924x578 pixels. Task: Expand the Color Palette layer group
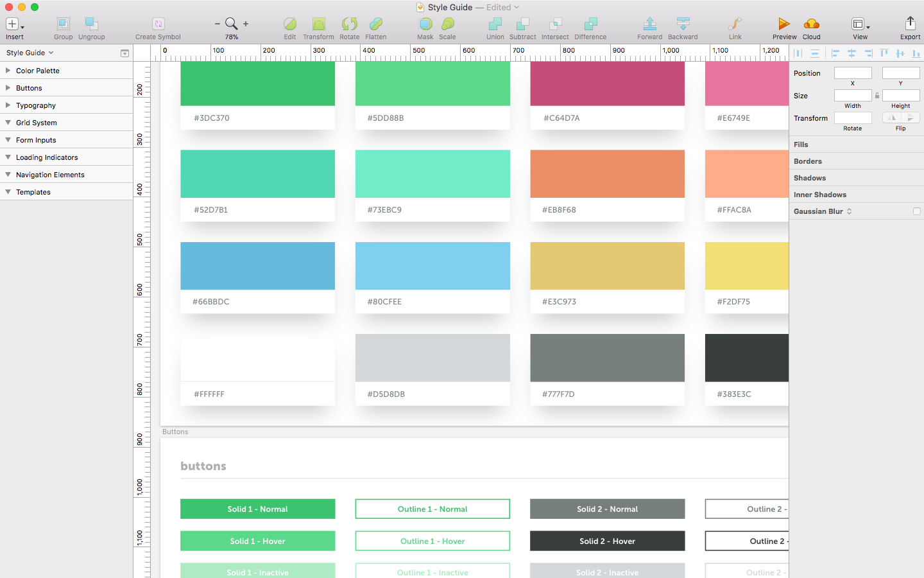[8, 71]
